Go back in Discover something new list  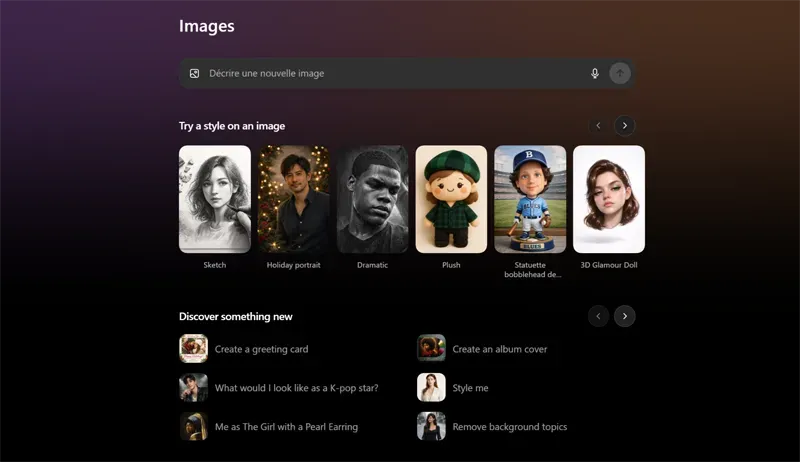[x=598, y=316]
